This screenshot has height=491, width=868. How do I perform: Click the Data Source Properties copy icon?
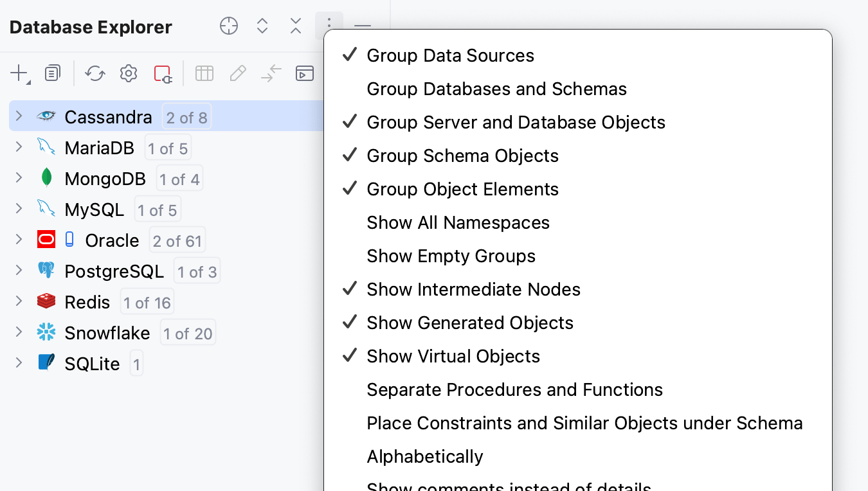53,73
